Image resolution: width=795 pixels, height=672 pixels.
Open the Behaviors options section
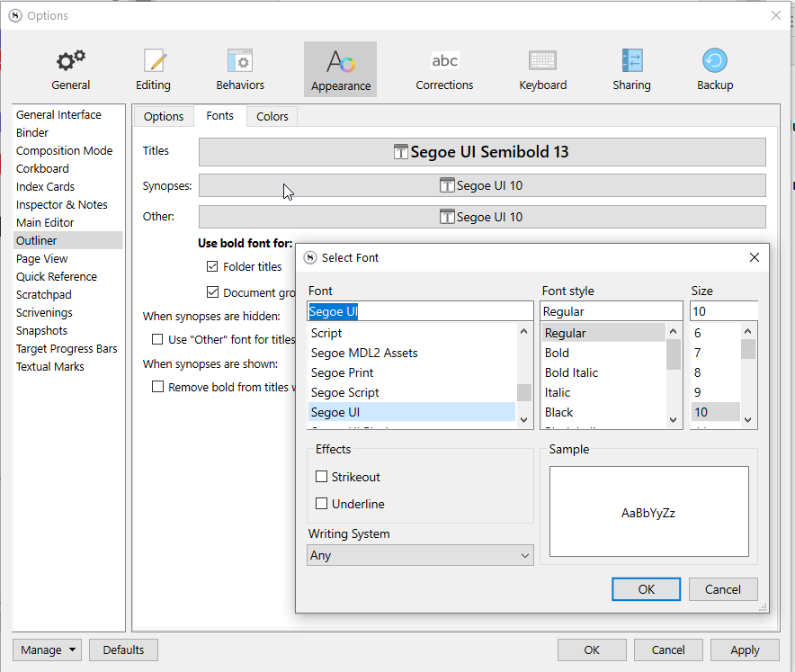coord(240,69)
